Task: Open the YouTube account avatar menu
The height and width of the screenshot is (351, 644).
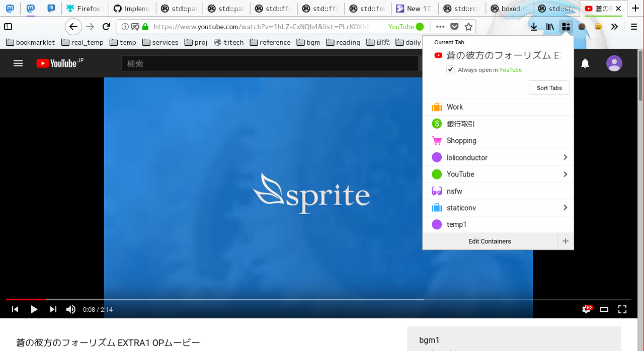Action: 614,63
